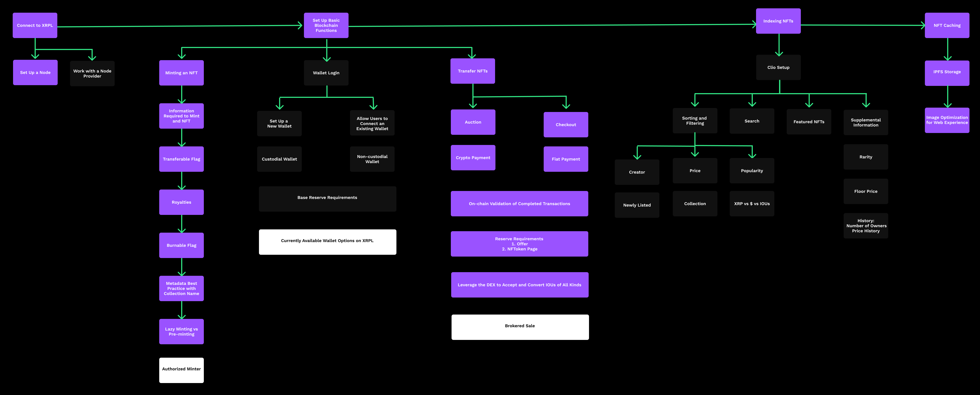This screenshot has width=980, height=395.
Task: Click the Fiat Payment box
Action: coord(566,159)
